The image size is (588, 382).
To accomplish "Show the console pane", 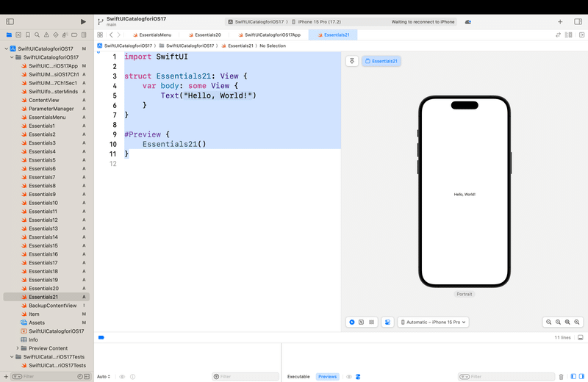I will 581,376.
